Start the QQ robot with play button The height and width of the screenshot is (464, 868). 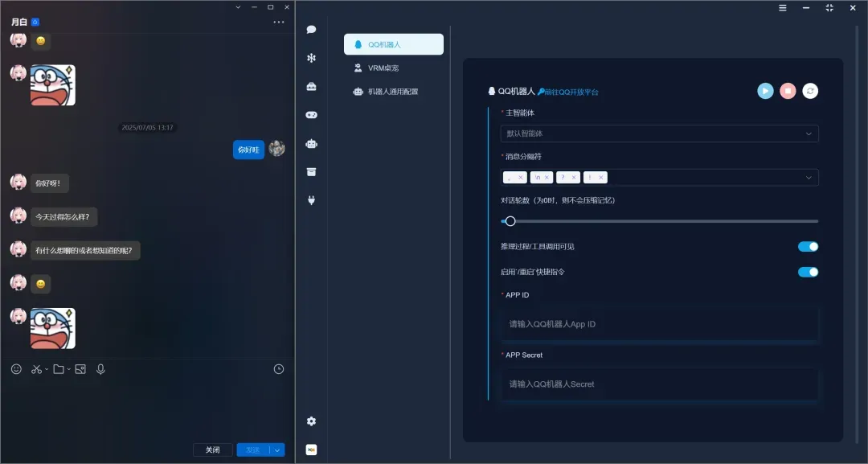tap(765, 91)
